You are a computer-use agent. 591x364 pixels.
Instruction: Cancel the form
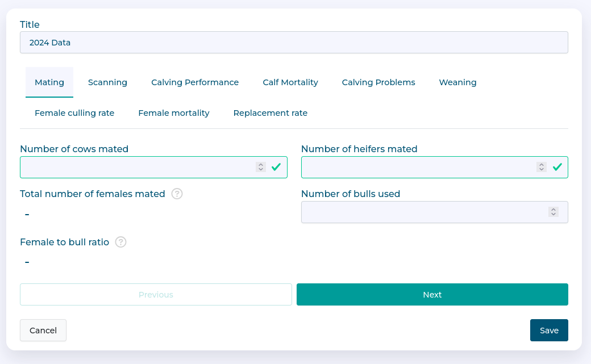coord(43,330)
